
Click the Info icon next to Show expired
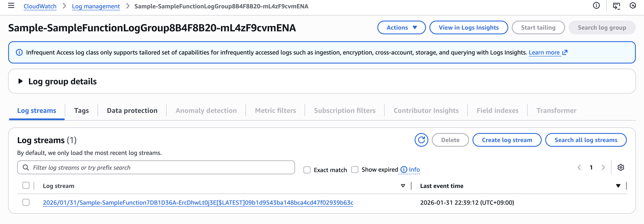coord(404,170)
